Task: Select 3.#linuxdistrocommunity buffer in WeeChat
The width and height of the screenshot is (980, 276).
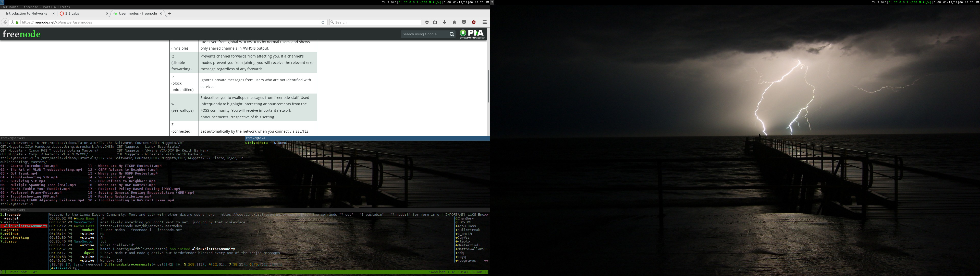Action: tap(23, 226)
